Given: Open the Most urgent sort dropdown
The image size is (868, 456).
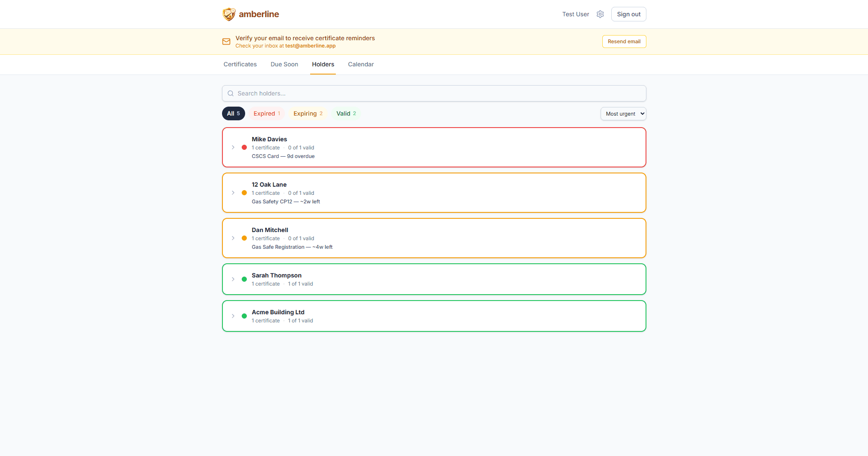Looking at the screenshot, I should coord(623,113).
